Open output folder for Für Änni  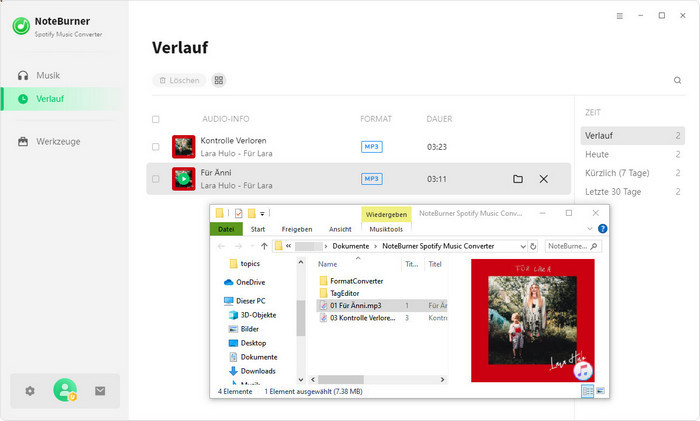[x=518, y=179]
